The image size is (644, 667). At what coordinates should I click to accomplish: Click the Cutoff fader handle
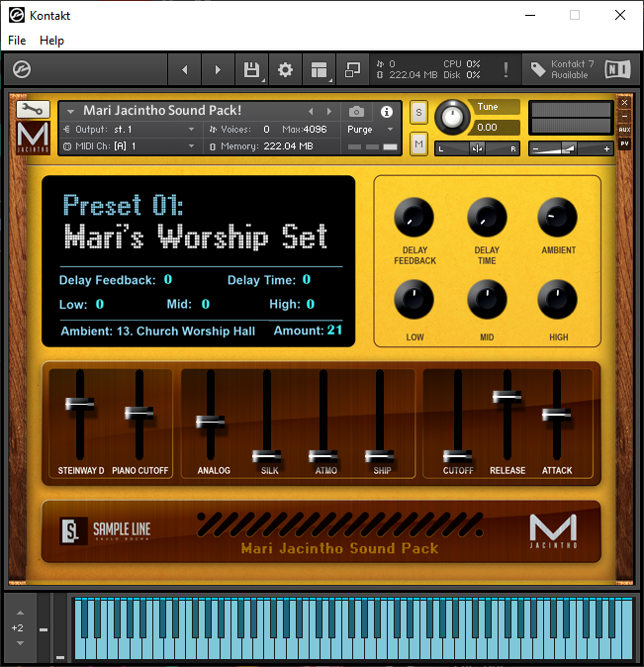point(458,456)
